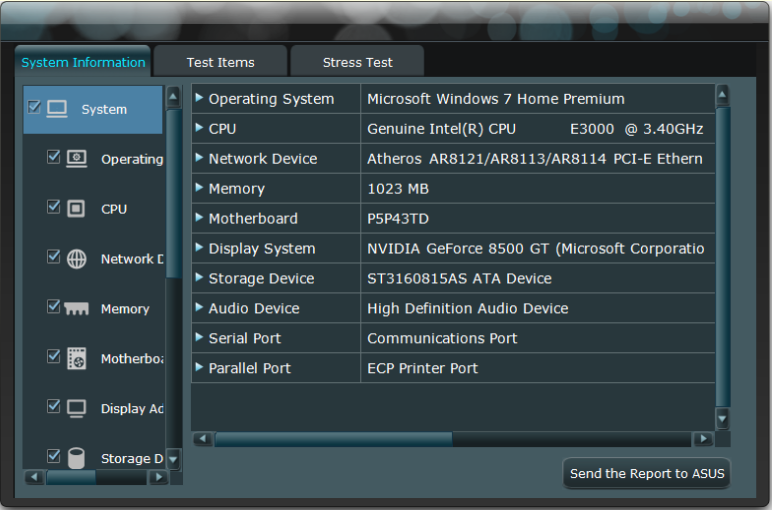This screenshot has height=510, width=772.
Task: Click the CPU chip icon in sidebar
Action: click(x=76, y=209)
